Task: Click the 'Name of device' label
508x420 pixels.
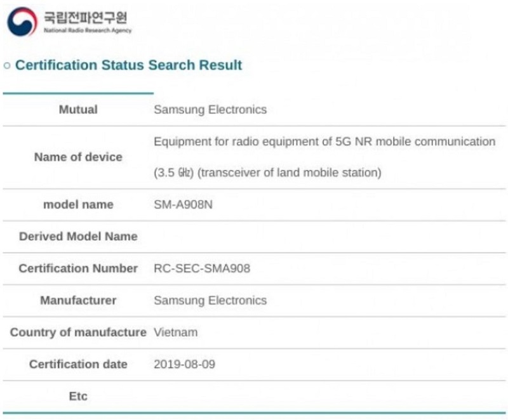Action: click(78, 157)
